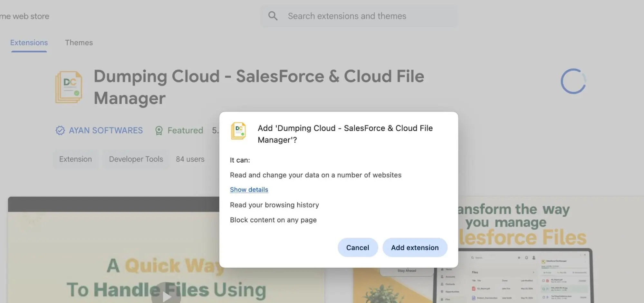Open AYAN SOFTWARES publisher link

coord(106,130)
